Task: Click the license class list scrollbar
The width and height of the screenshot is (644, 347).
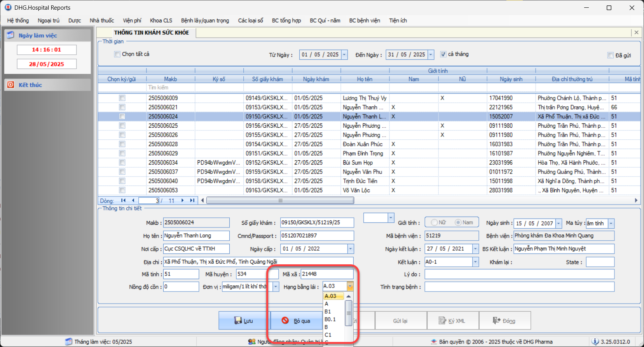Action: (x=349, y=313)
